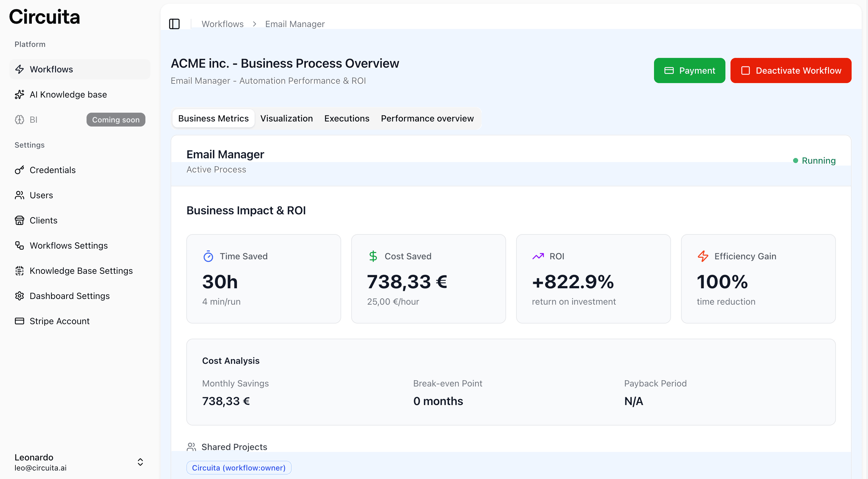Switch to the Visualization tab
868x479 pixels.
[286, 119]
